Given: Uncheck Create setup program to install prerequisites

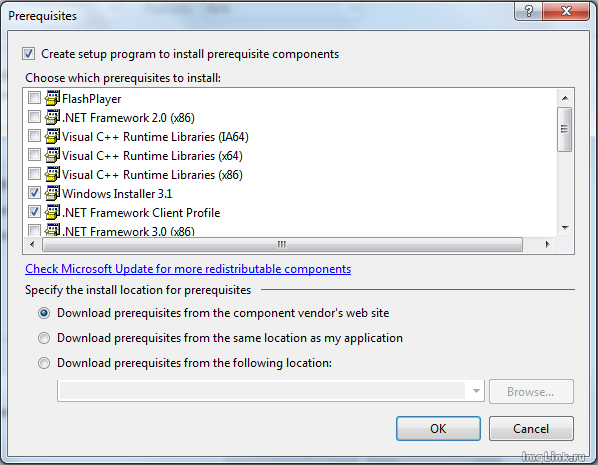Looking at the screenshot, I should tap(29, 54).
